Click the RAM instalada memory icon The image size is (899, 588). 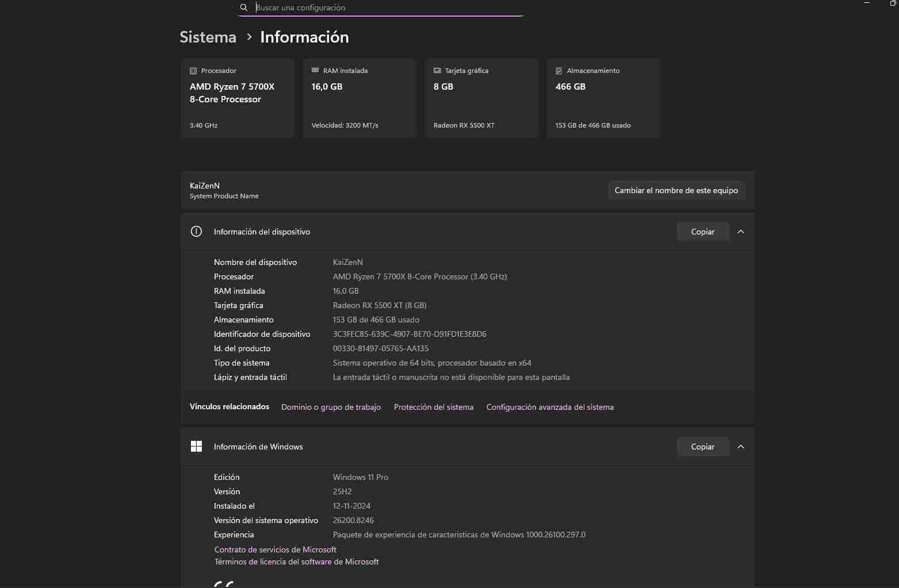(315, 70)
